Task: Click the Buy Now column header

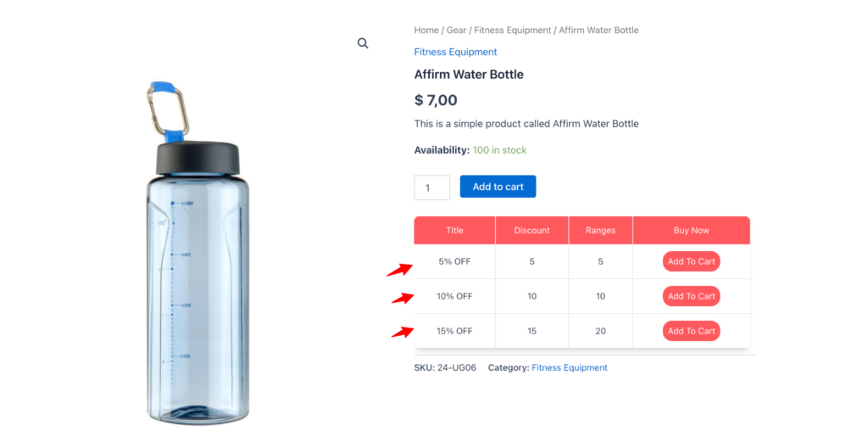Action: pos(691,230)
